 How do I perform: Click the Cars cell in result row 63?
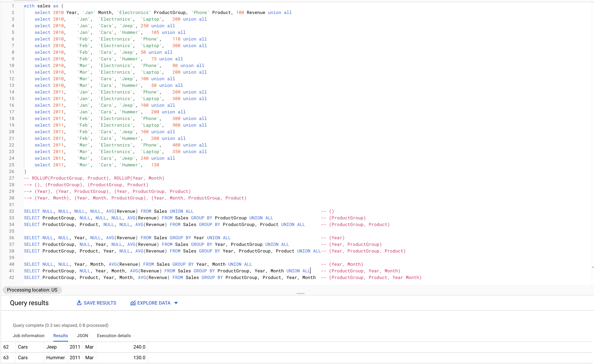pos(30,358)
